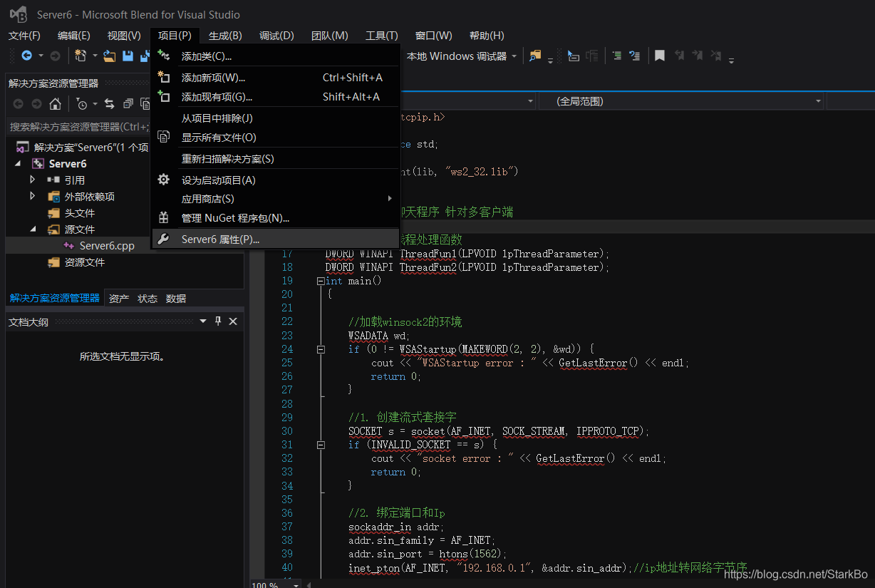Screen dimensions: 875x588
Task: Open the pending changes filter dropdown arrow
Action: (x=94, y=105)
